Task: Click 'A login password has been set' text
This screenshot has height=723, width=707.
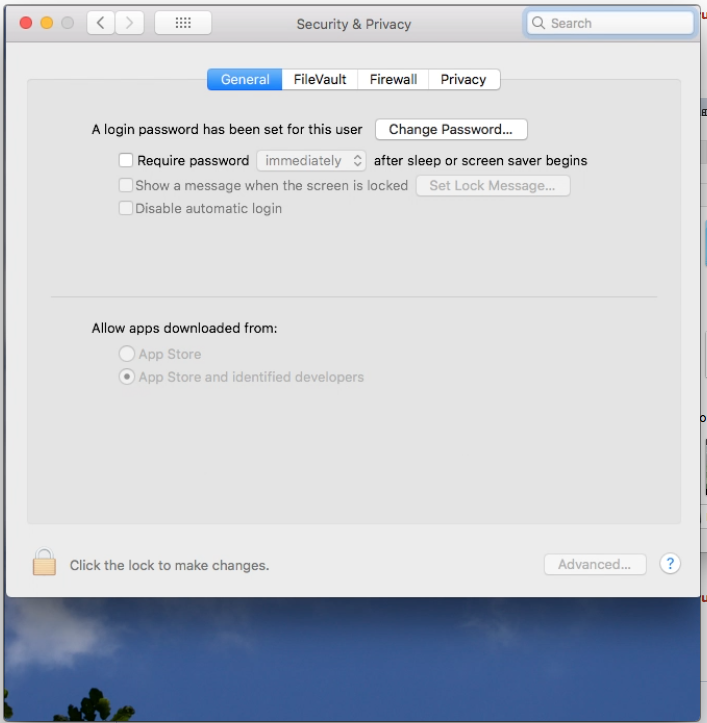Action: (227, 130)
